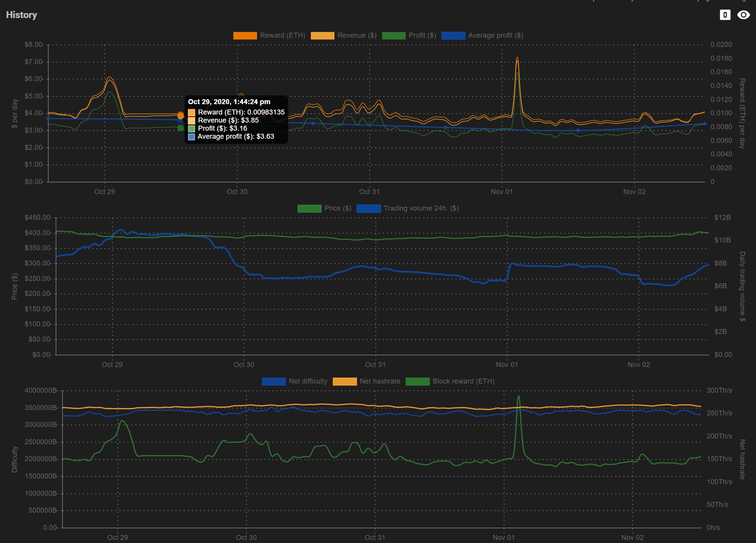This screenshot has width=756, height=543.
Task: Click the orange Reward data point marker
Action: point(180,115)
